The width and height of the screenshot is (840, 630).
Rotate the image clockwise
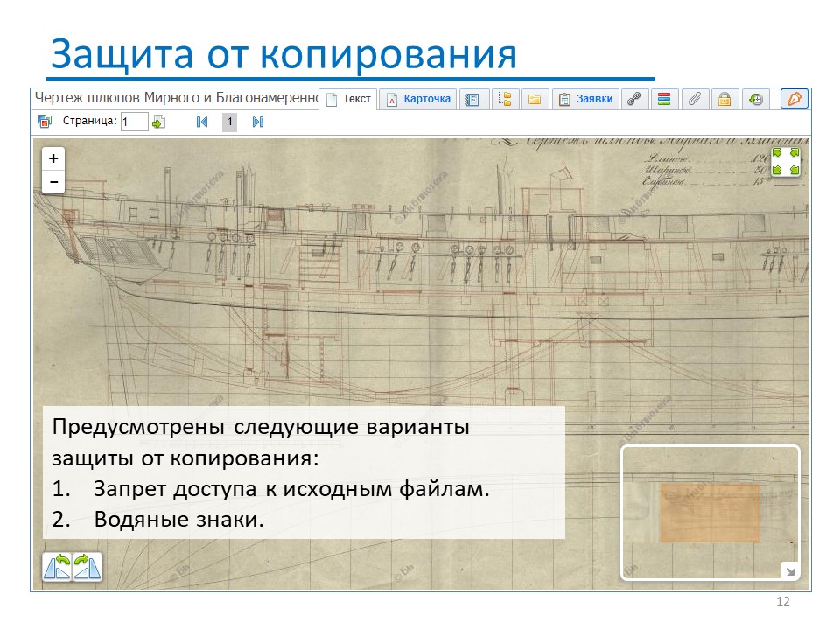coord(87,567)
